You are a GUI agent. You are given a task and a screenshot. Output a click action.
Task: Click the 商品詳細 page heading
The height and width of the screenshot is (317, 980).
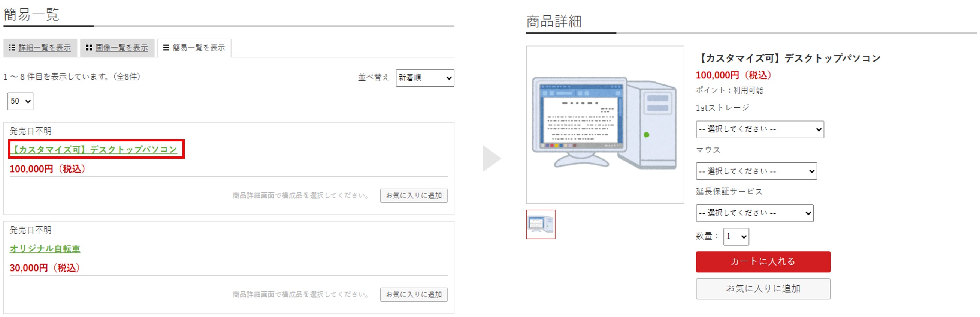pyautogui.click(x=554, y=21)
